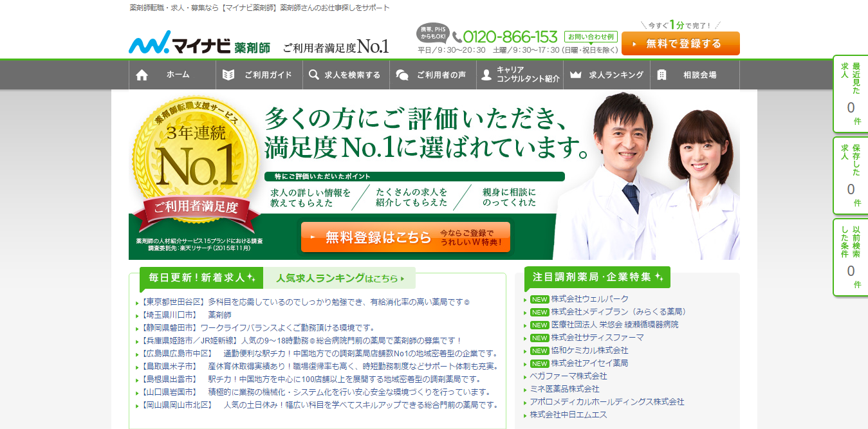Click the 無料登録はこちら banner button
Viewport: 868px width, 429px height.
[x=405, y=237]
